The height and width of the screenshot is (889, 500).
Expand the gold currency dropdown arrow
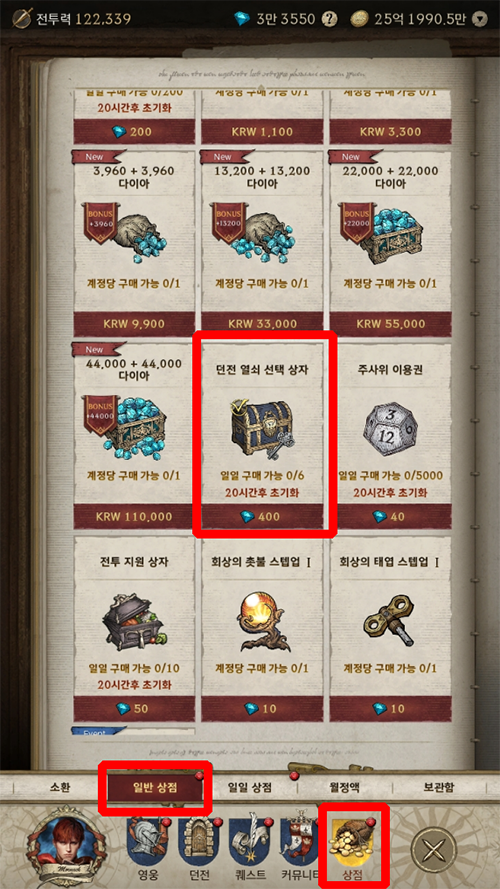[481, 19]
